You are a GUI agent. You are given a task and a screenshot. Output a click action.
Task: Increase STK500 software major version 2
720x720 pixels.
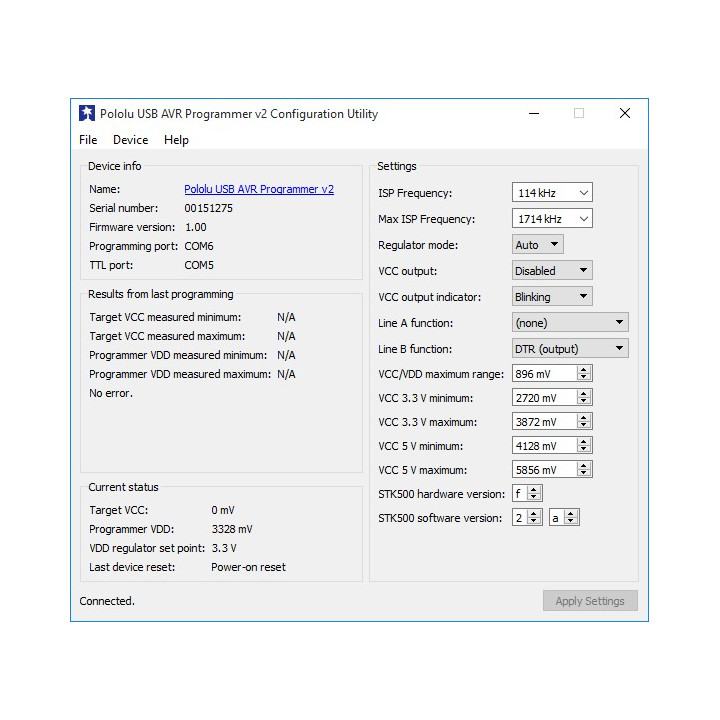tap(534, 513)
